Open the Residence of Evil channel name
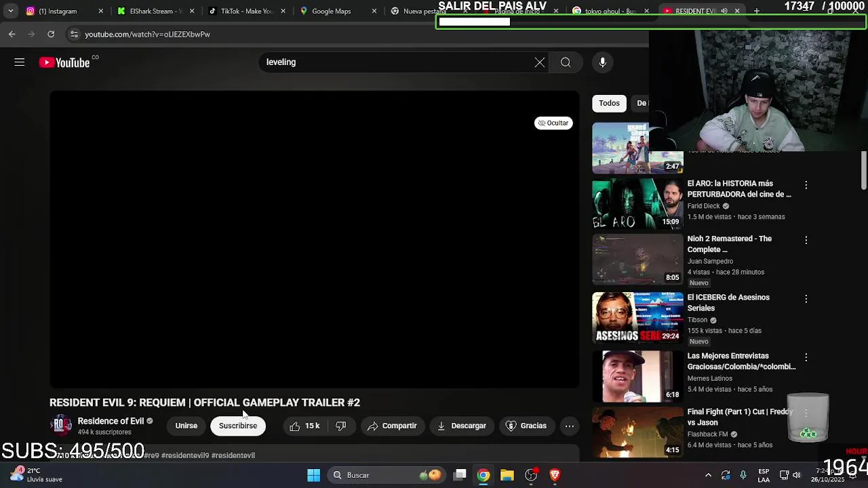Screen dimensions: 868x488 (x=111, y=421)
